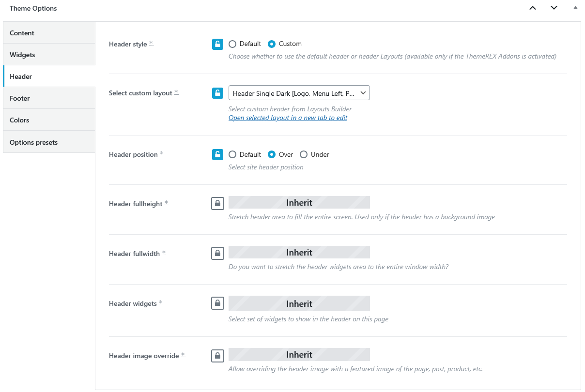Click the Header image override label

pyautogui.click(x=144, y=356)
